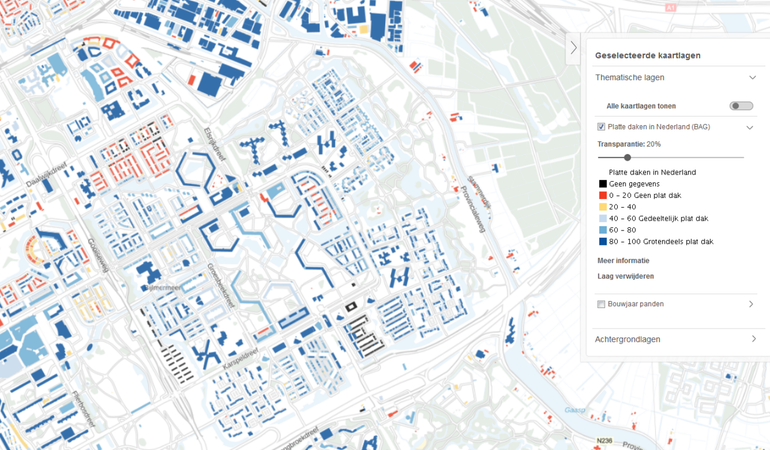Click the Karspeldreef street label
The width and height of the screenshot is (770, 450).
(x=240, y=360)
